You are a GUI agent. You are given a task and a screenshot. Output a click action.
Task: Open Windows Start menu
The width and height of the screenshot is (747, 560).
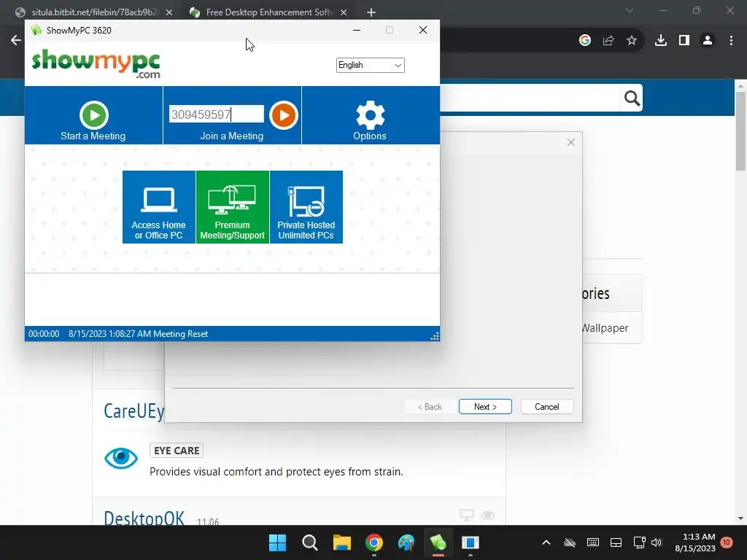[277, 542]
